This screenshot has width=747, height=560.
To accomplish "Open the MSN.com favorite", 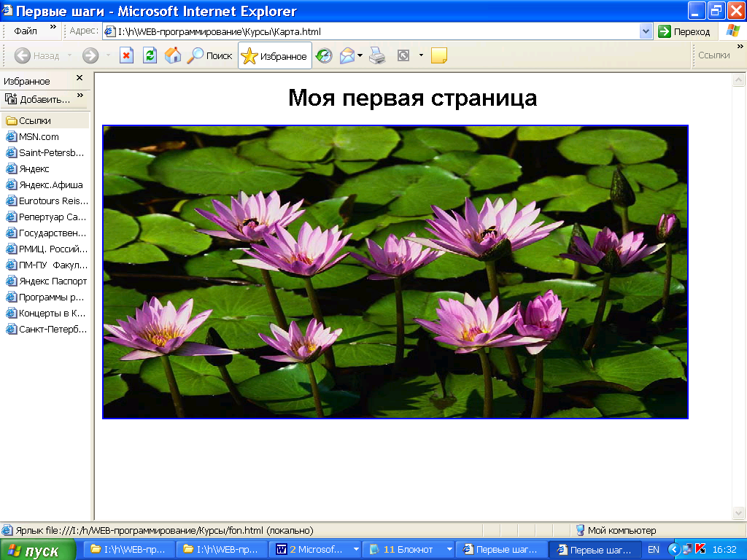I will [32, 136].
